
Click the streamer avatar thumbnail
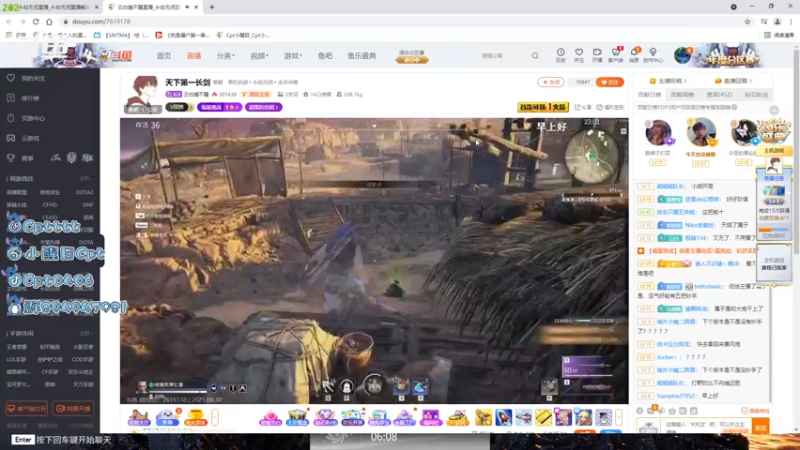[143, 93]
